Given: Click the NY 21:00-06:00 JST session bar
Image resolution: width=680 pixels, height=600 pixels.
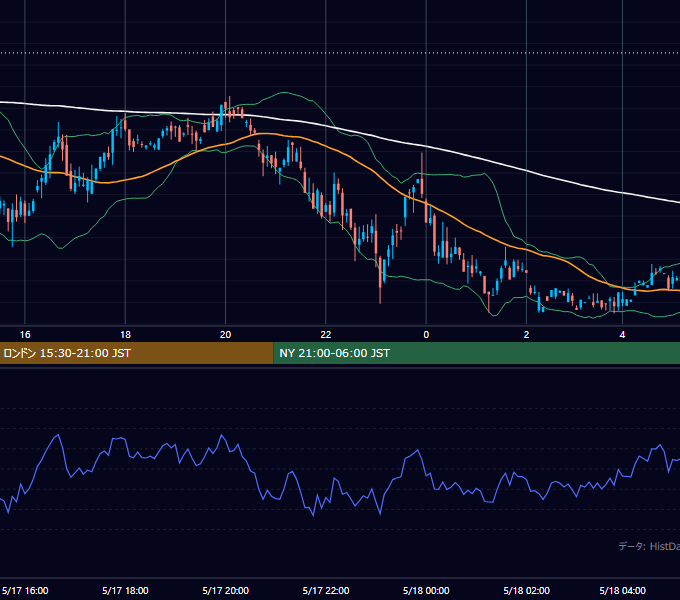Looking at the screenshot, I should pyautogui.click(x=477, y=353).
